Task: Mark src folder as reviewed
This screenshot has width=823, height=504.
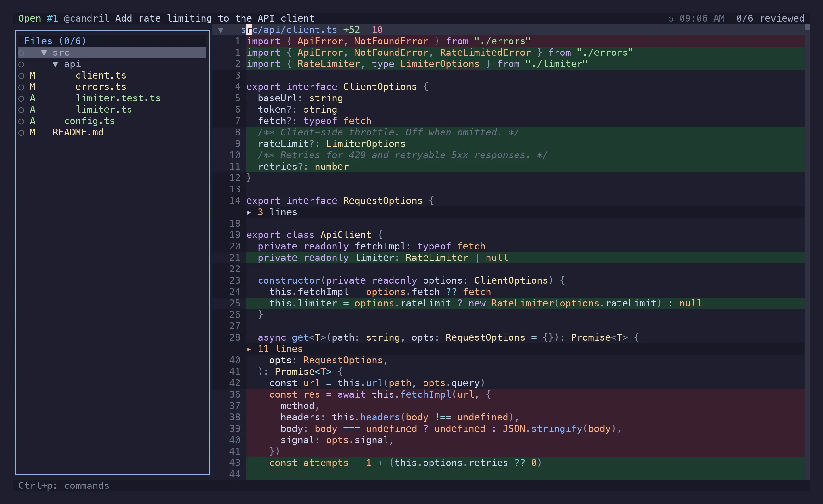Action: tap(22, 53)
